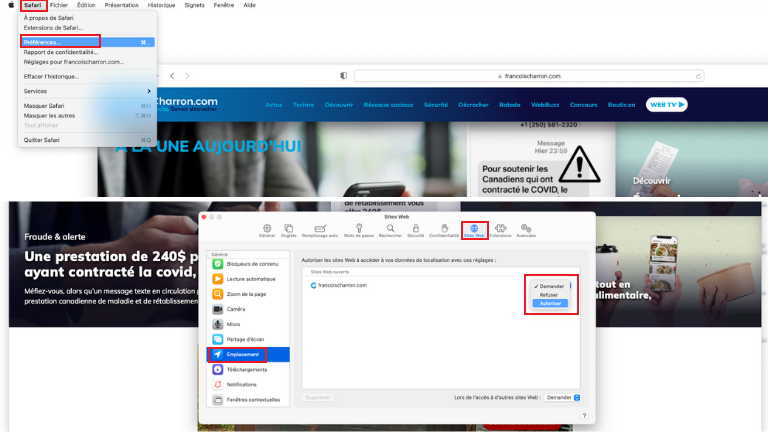Open the Édition menu
Viewport: 768px width, 432px height.
tap(86, 5)
